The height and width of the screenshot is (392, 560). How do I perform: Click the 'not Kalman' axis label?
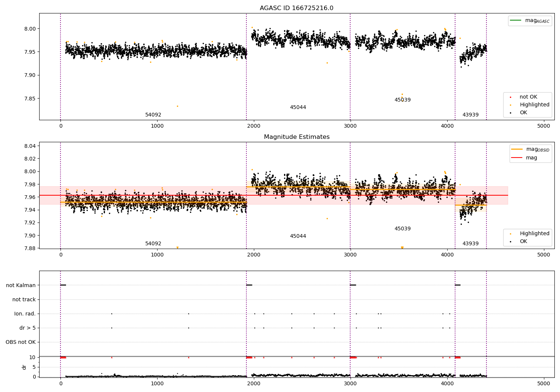[21, 285]
